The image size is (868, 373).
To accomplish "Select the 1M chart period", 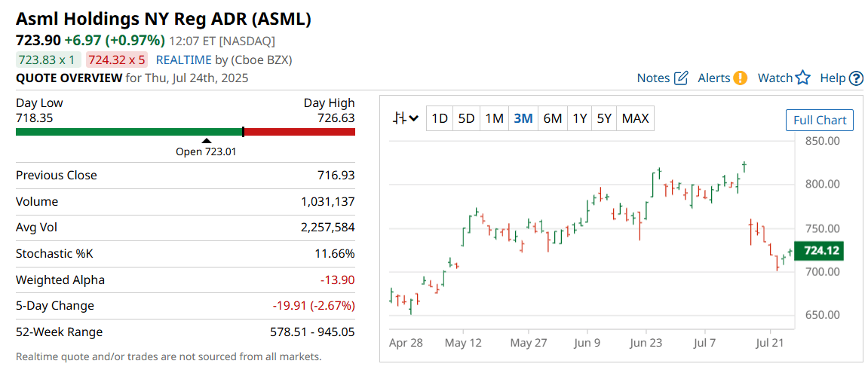I will 495,118.
